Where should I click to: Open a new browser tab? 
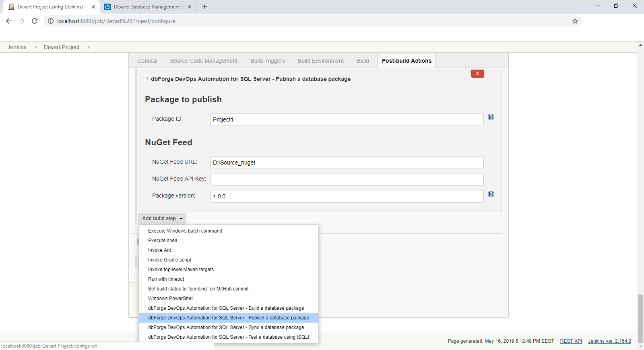coord(205,7)
